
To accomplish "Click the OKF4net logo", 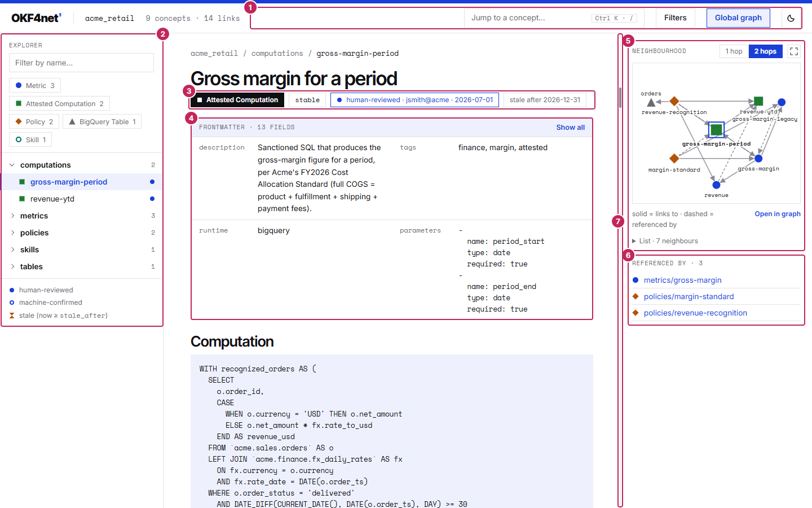I will pos(36,18).
